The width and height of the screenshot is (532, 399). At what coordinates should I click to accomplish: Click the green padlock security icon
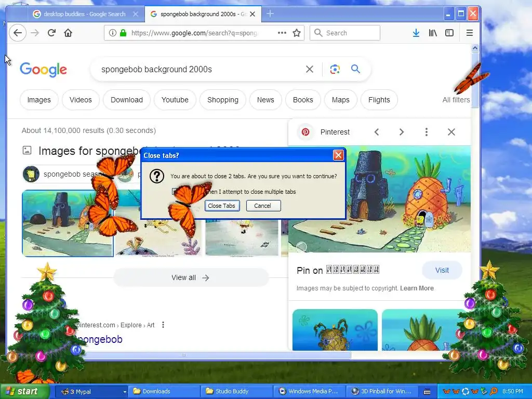[123, 33]
